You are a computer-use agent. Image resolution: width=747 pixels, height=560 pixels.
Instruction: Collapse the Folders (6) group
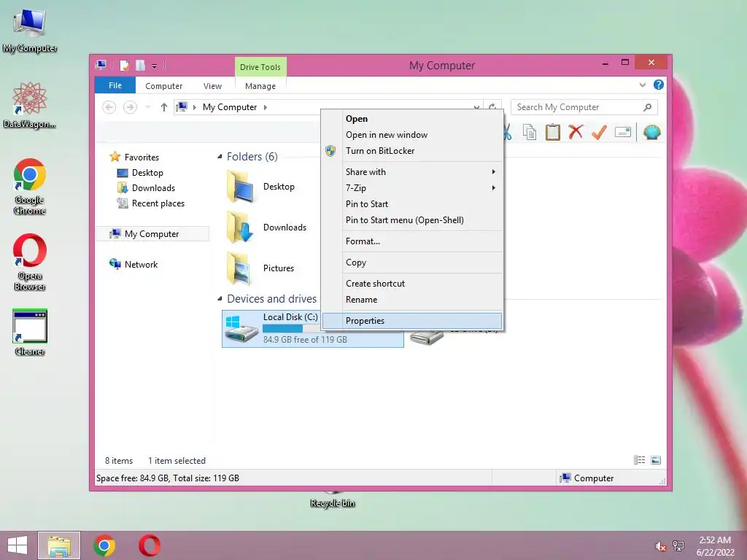220,157
